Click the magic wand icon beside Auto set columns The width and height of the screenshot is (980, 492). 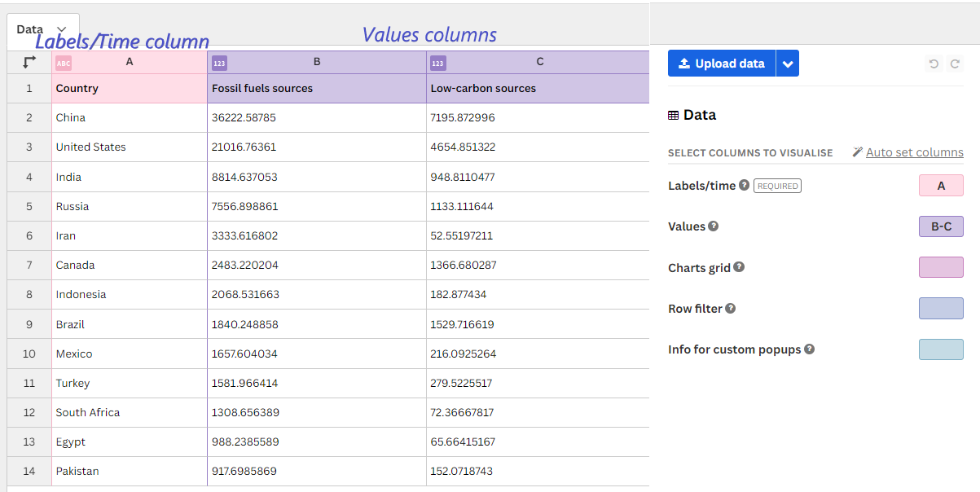pos(857,152)
